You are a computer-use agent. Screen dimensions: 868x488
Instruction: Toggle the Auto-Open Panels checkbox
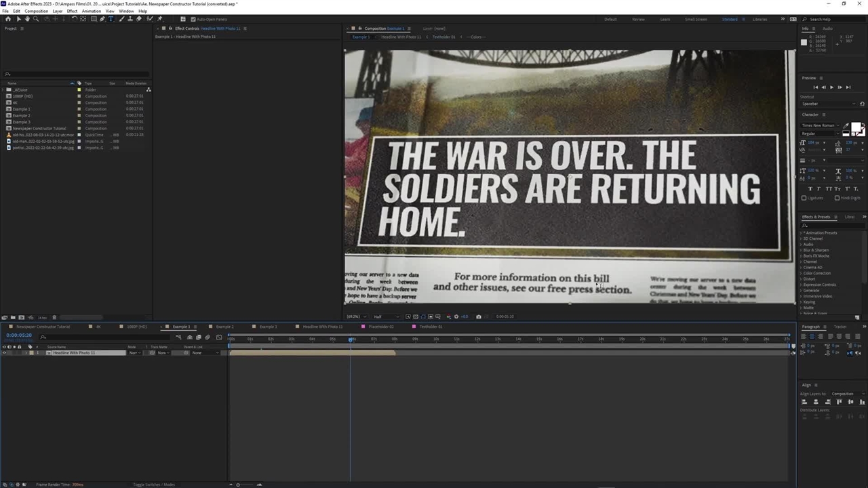pos(193,19)
